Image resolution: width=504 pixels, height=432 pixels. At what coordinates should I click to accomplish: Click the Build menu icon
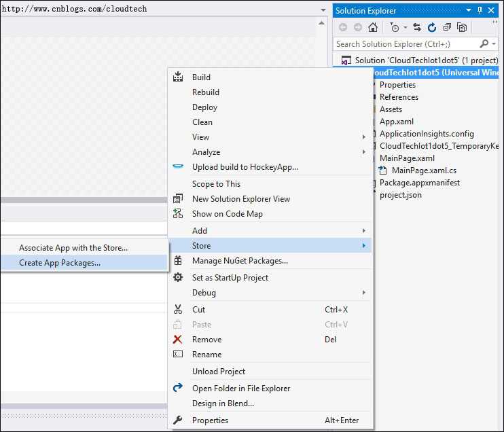click(x=178, y=77)
